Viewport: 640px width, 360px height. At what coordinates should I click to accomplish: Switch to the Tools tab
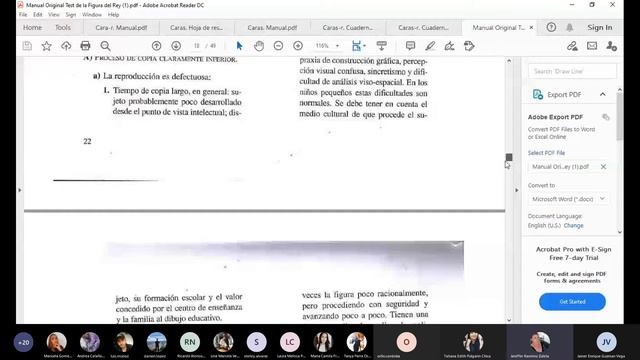click(x=62, y=27)
